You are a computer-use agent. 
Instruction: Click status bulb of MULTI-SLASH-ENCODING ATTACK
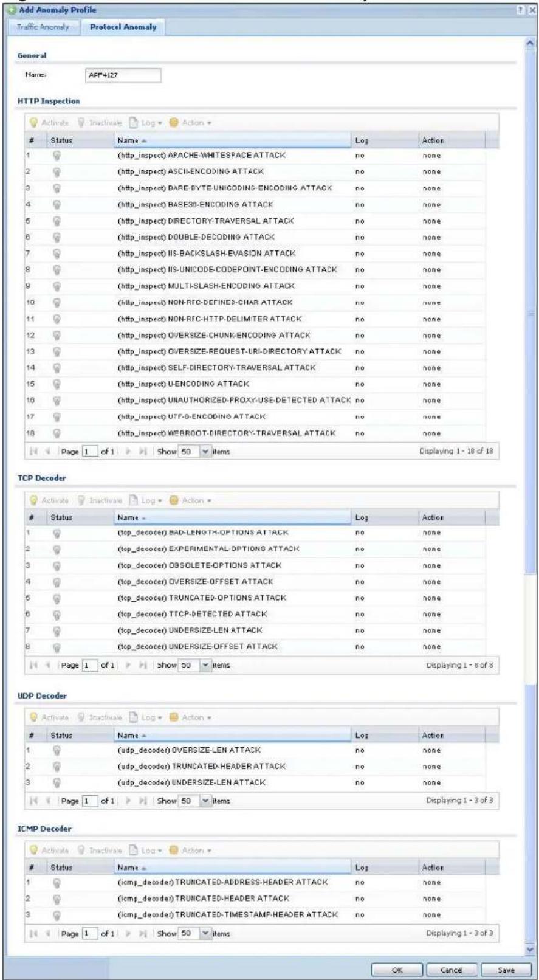(57, 286)
